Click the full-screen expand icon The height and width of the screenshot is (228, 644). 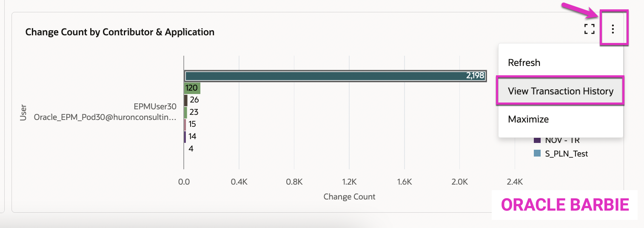coord(589,29)
